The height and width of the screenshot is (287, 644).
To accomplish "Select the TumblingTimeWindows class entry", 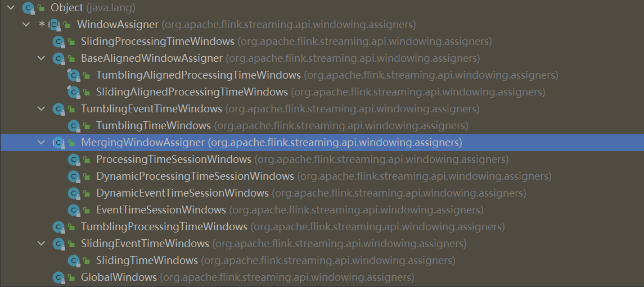I will pyautogui.click(x=153, y=126).
